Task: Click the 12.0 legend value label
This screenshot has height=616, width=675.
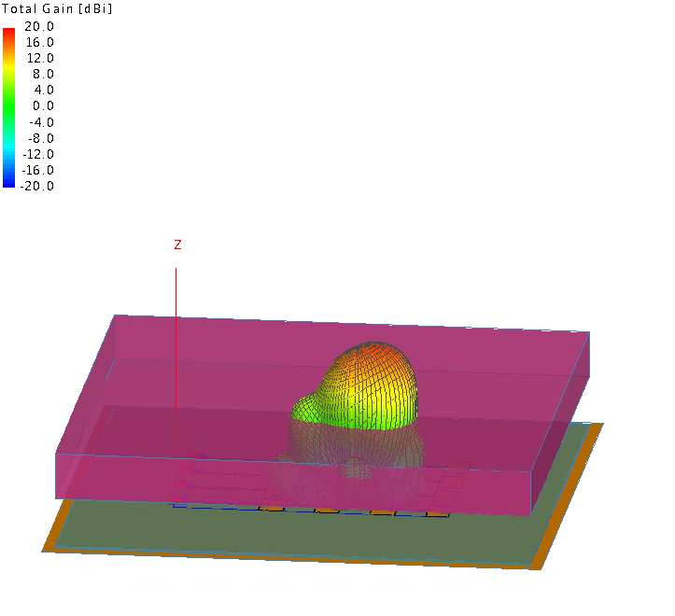Action: [39, 58]
